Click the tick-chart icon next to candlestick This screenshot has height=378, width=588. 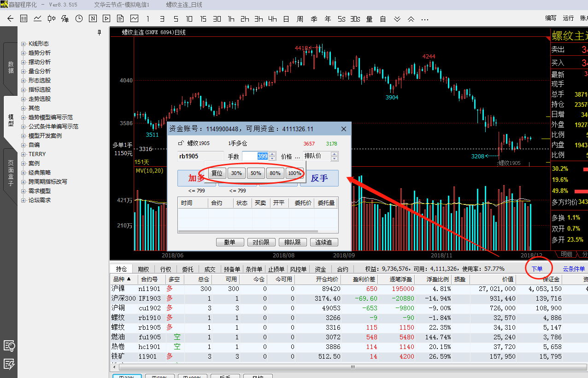pyautogui.click(x=65, y=19)
